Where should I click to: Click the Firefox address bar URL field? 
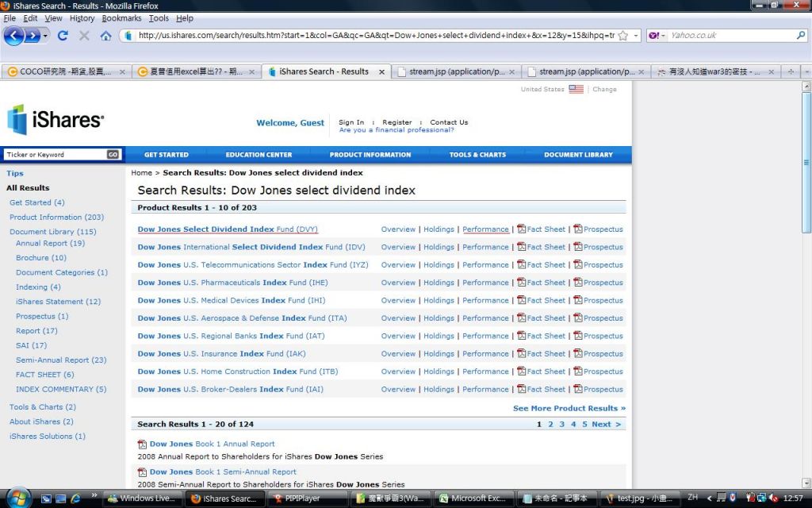pos(376,36)
